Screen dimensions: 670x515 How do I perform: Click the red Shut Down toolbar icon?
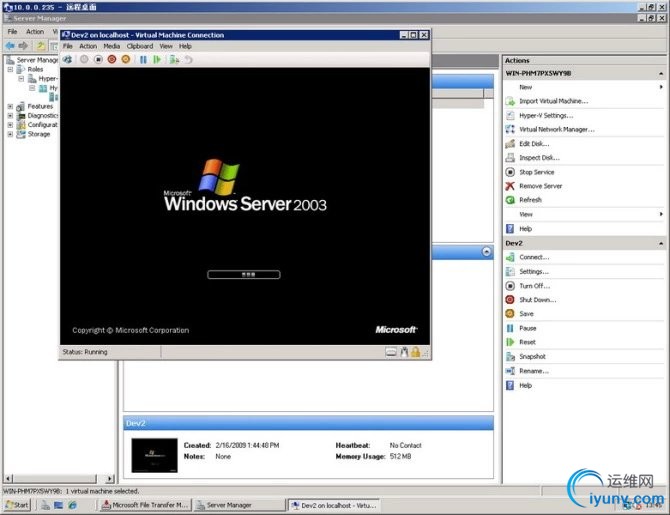tap(112, 59)
